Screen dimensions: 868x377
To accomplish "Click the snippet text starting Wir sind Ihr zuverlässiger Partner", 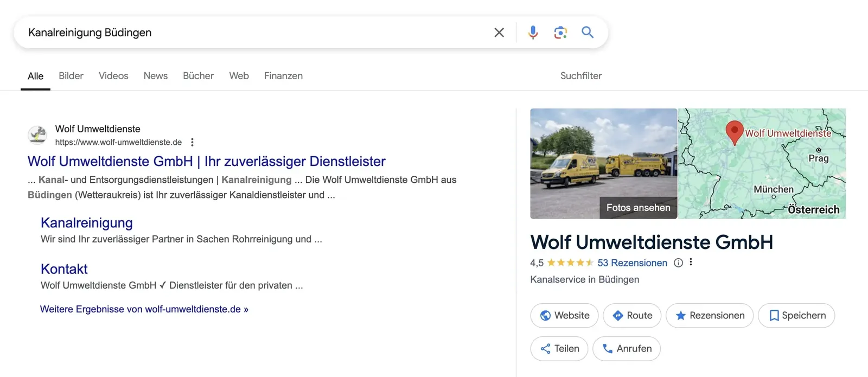I will click(181, 239).
